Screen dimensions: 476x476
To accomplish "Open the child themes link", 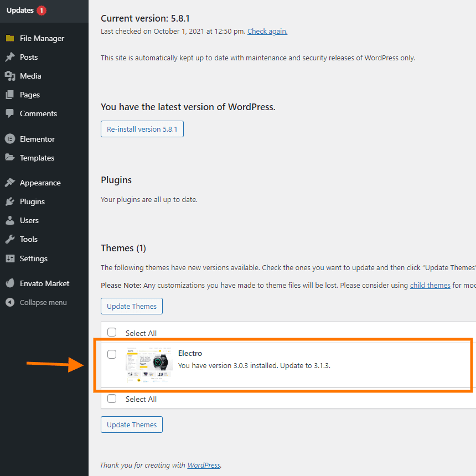I will pos(430,286).
